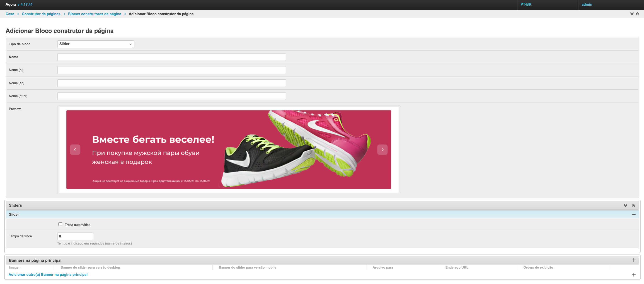Enable Troca automática checkbox
Viewport: 644px width, 284px height.
60,224
